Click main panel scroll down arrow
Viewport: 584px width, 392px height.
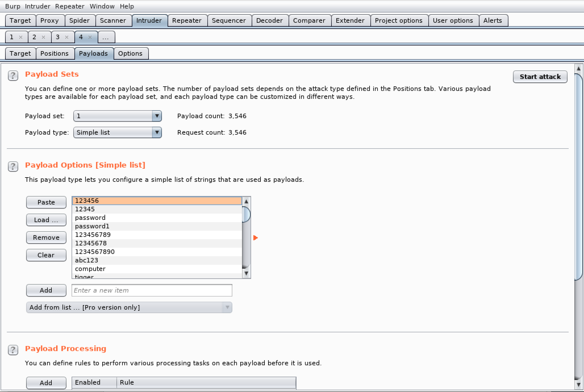pyautogui.click(x=579, y=385)
